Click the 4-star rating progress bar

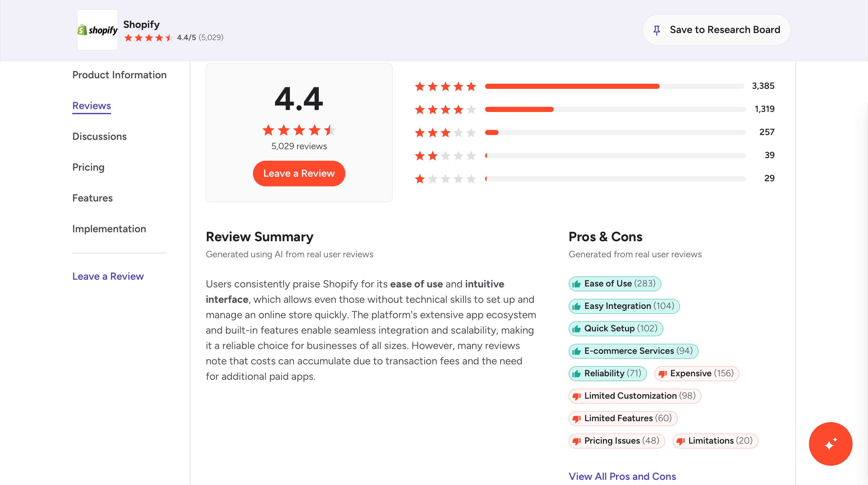tap(615, 109)
